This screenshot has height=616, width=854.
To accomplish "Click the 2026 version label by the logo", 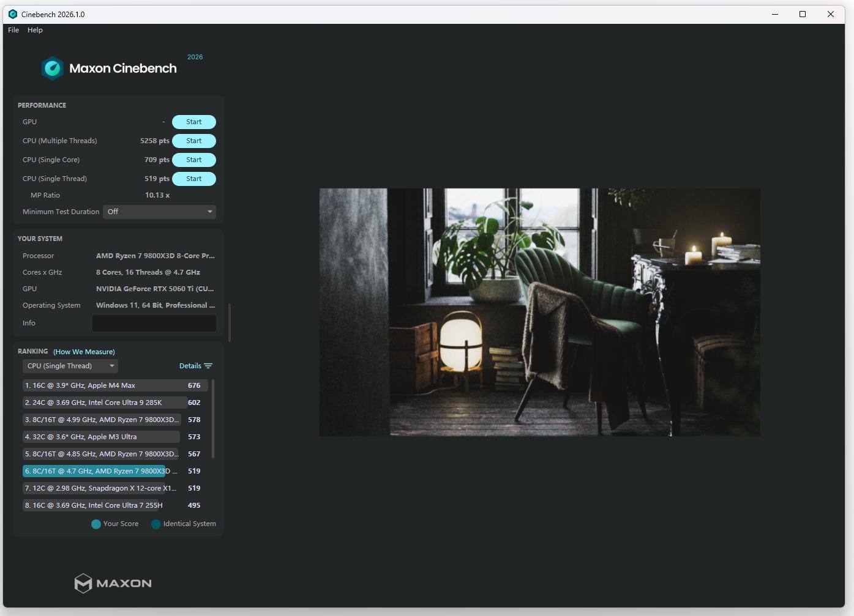I will tap(195, 57).
